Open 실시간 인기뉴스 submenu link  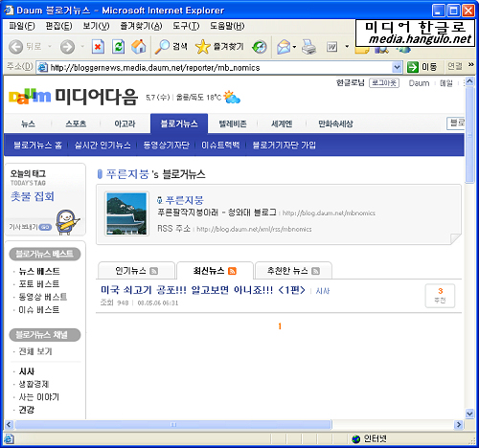point(103,146)
